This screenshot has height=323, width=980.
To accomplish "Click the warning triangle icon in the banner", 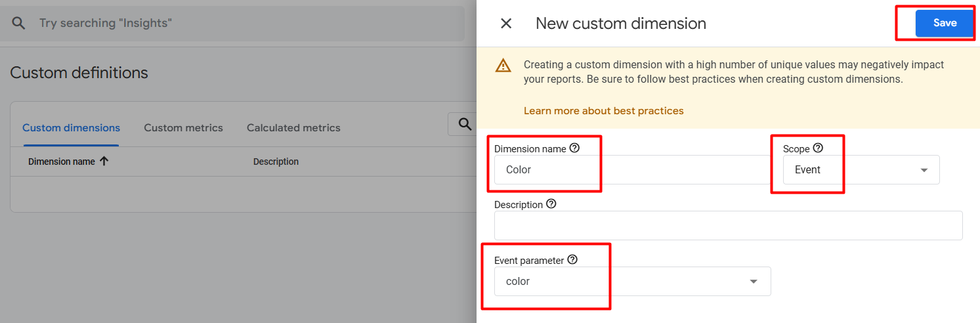I will click(x=503, y=65).
